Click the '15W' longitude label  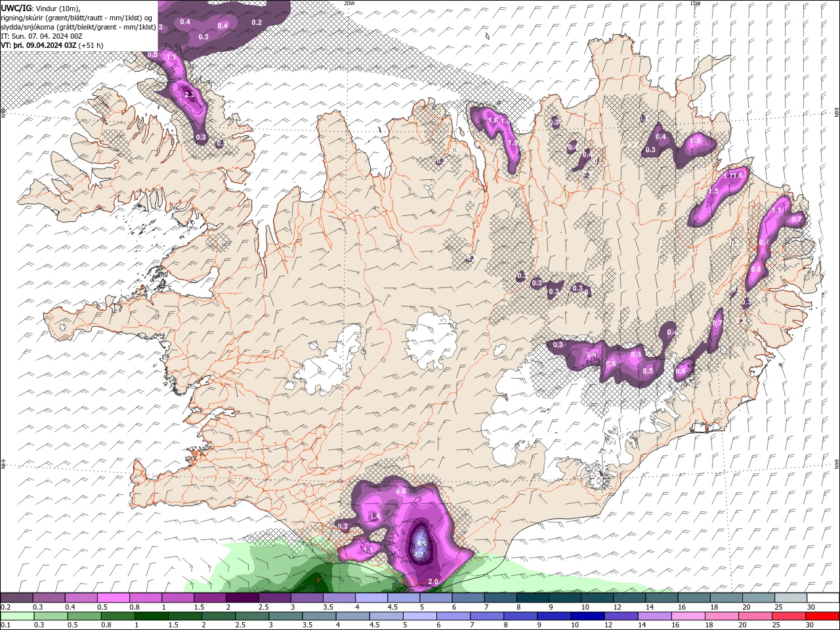tap(695, 3)
